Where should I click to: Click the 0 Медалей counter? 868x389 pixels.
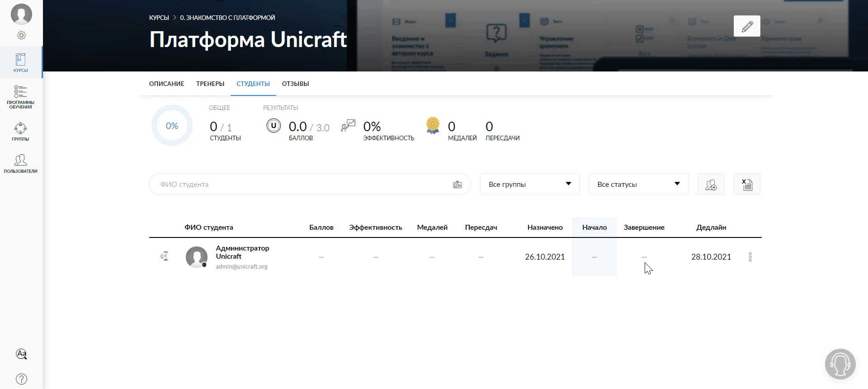click(462, 131)
